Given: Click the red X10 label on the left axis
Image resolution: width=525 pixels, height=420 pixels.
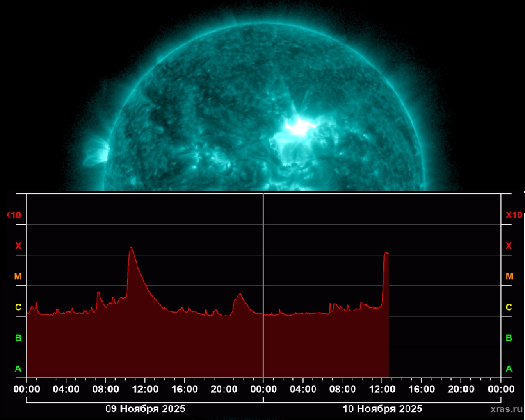Looking at the screenshot, I should [14, 215].
